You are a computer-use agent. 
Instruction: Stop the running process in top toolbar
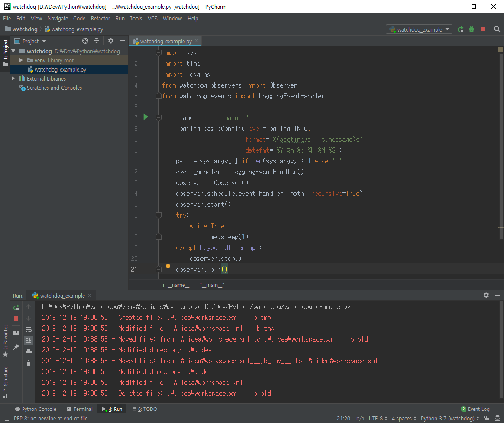click(x=482, y=29)
